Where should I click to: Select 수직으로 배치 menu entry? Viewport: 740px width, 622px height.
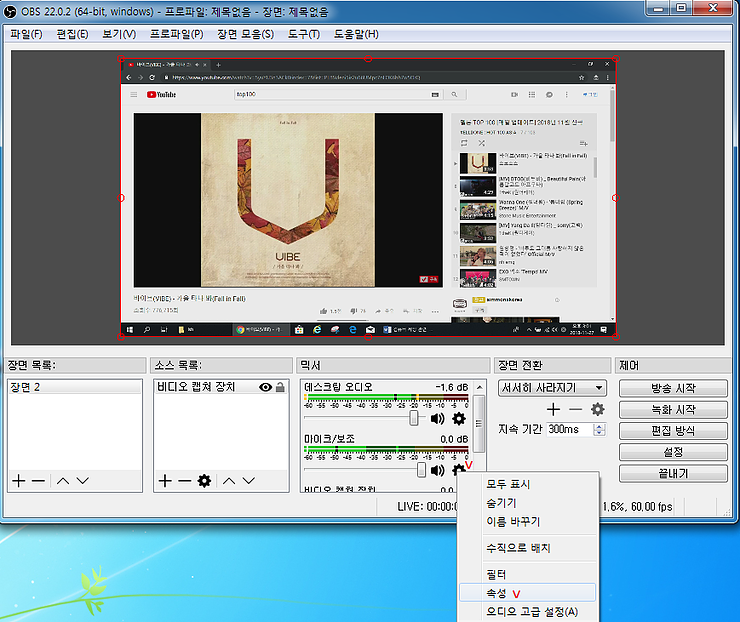[x=528, y=548]
